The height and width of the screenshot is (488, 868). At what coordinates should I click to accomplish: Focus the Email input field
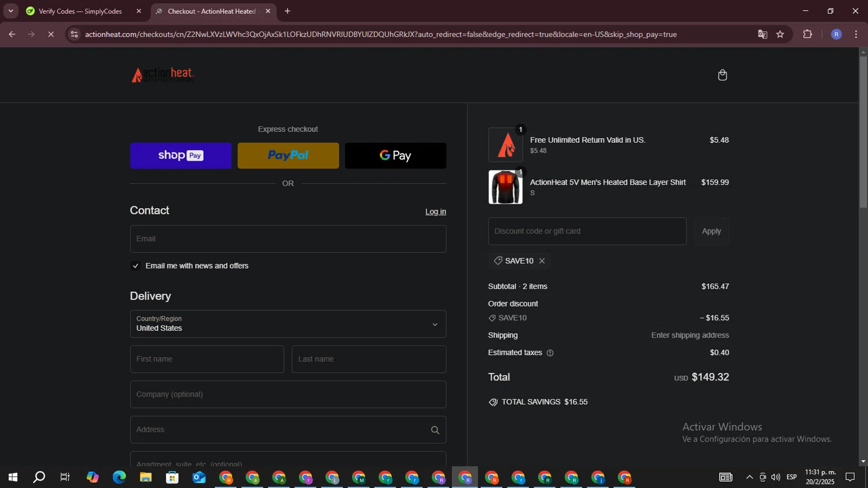(288, 239)
